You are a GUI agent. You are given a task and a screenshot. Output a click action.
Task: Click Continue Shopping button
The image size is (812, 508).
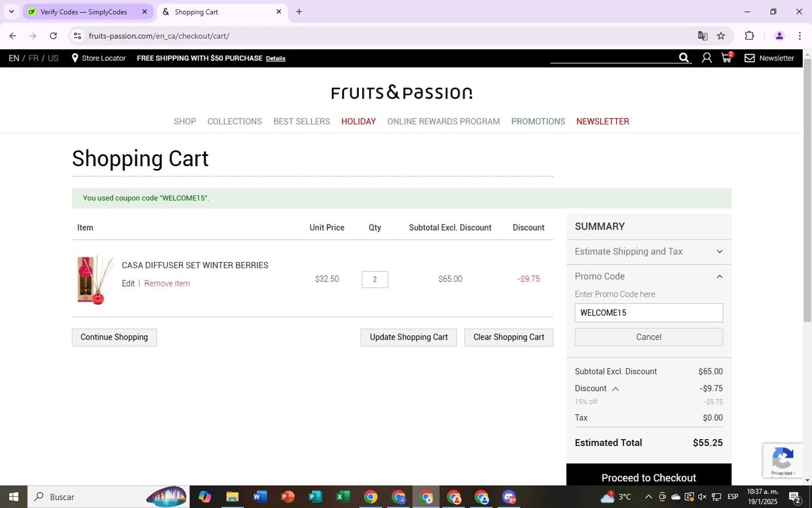tap(114, 337)
